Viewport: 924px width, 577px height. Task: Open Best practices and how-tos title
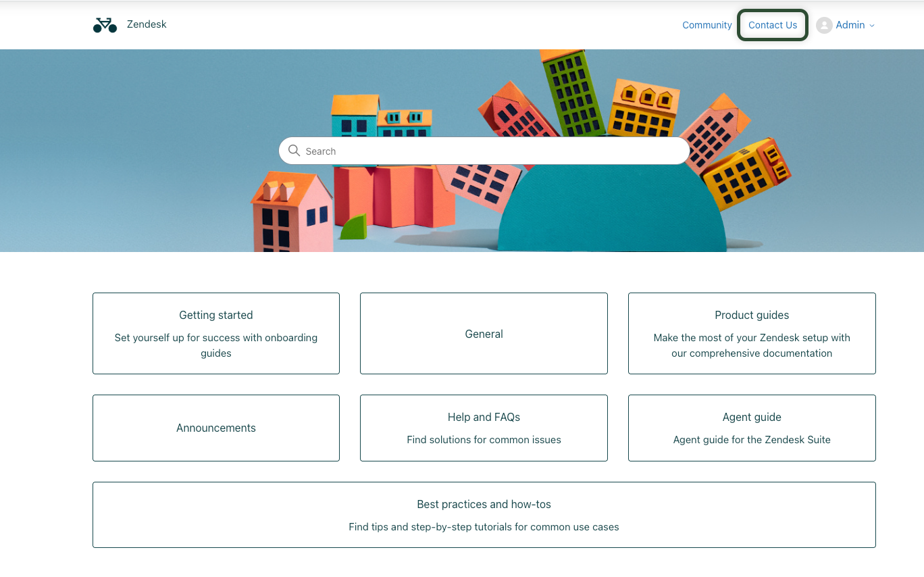click(484, 504)
